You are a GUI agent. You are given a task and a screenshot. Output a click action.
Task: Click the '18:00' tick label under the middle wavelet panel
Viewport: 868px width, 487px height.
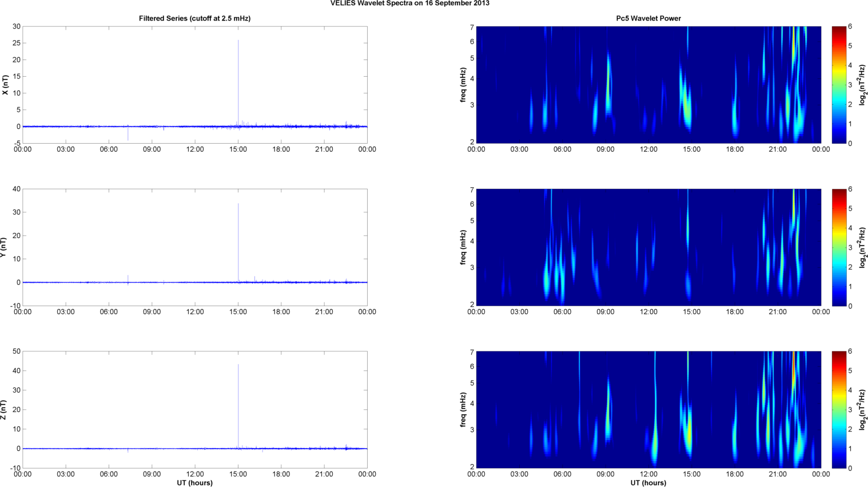point(735,312)
